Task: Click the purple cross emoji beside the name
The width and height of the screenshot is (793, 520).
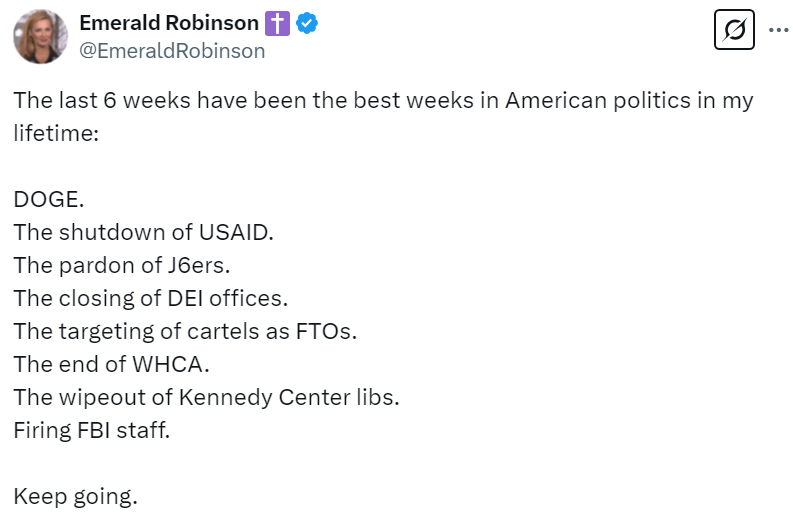Action: (x=277, y=23)
